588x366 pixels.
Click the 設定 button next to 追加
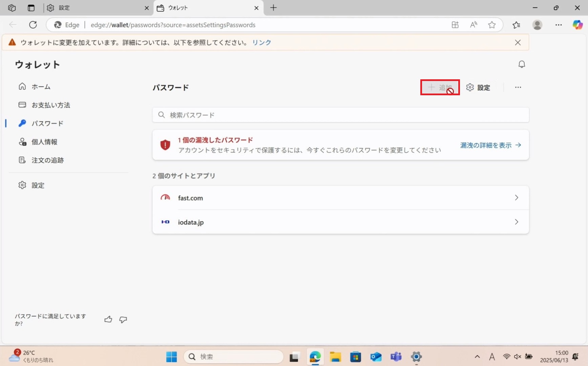click(478, 87)
